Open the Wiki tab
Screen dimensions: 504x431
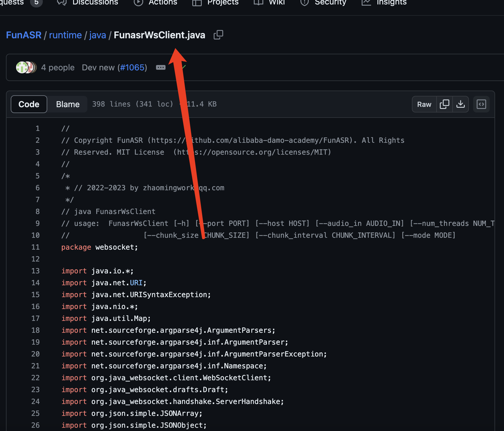(277, 2)
